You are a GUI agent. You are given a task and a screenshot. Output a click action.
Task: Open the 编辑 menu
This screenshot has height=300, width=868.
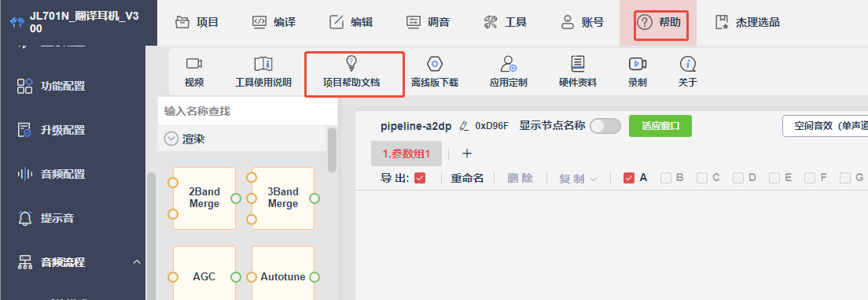pos(351,22)
